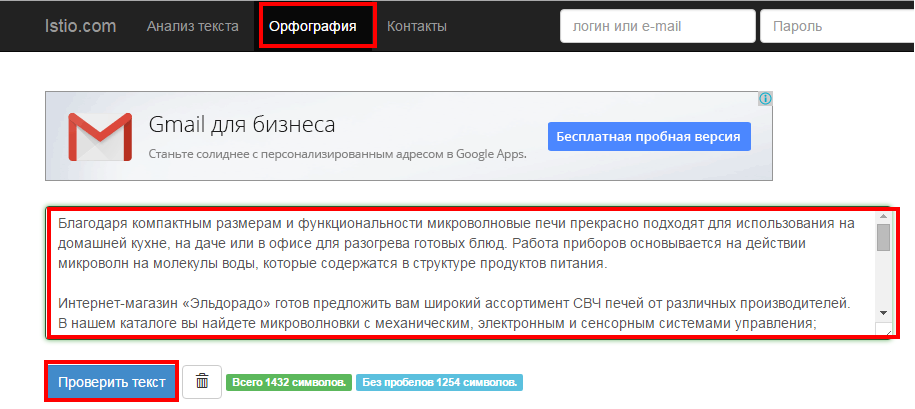Click the Проверить текст button
The height and width of the screenshot is (409, 915).
111,382
